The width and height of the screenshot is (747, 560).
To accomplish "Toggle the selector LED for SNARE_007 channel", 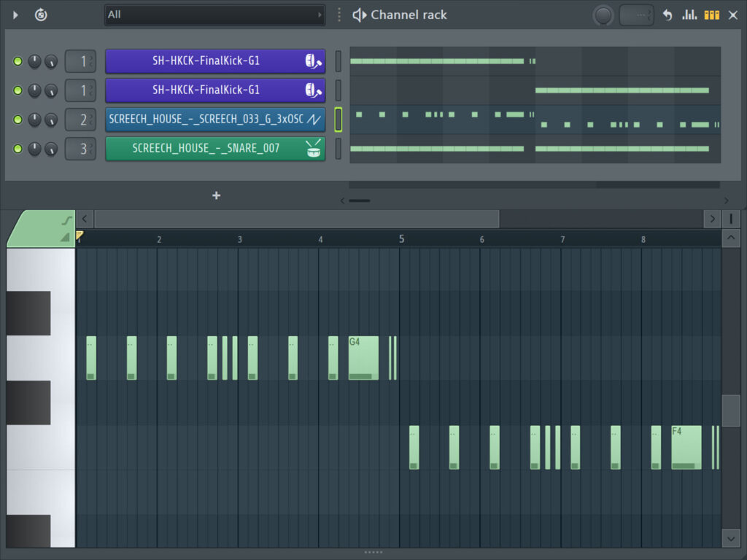I will point(338,149).
